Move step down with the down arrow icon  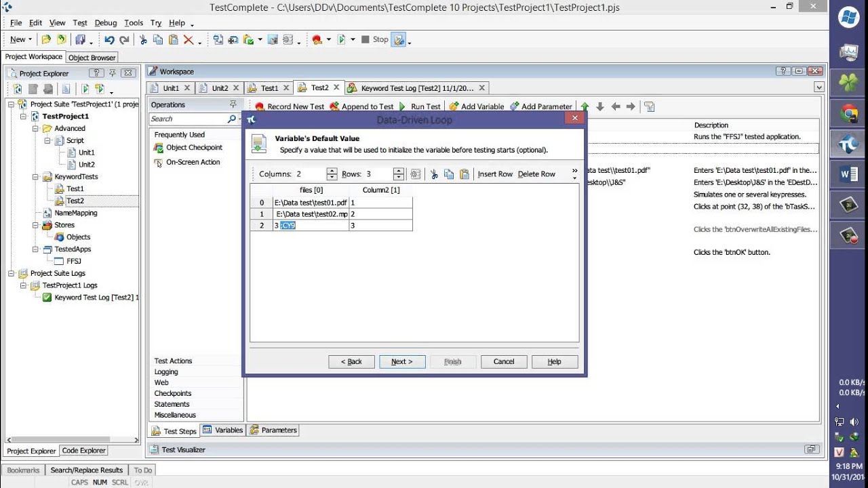[600, 106]
